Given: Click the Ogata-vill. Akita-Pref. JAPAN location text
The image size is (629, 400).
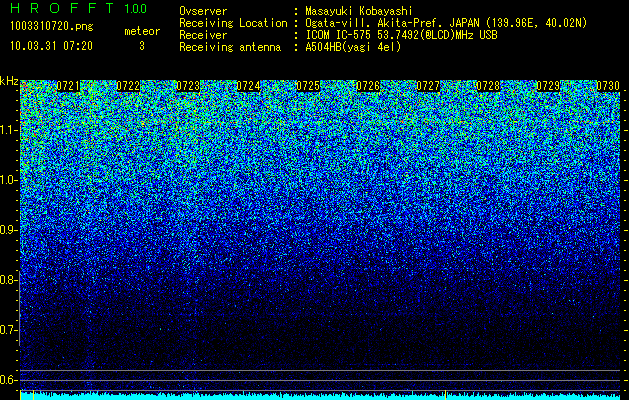Looking at the screenshot, I should [x=446, y=23].
